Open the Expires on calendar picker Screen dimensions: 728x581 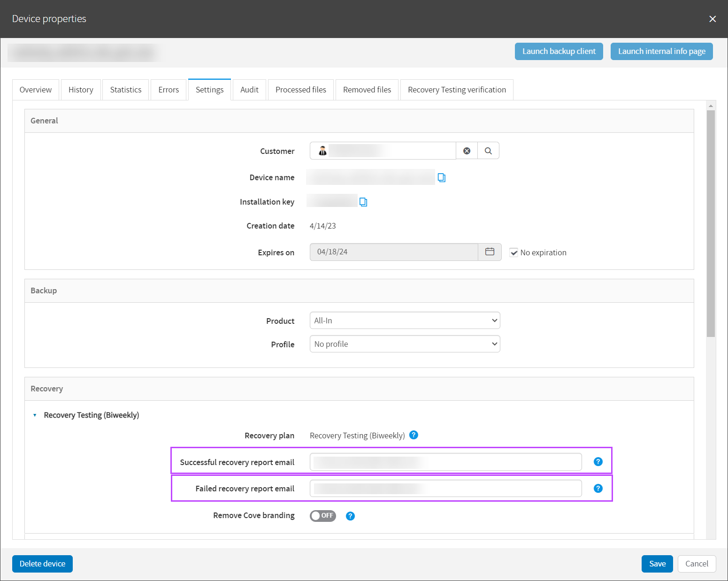click(x=490, y=252)
